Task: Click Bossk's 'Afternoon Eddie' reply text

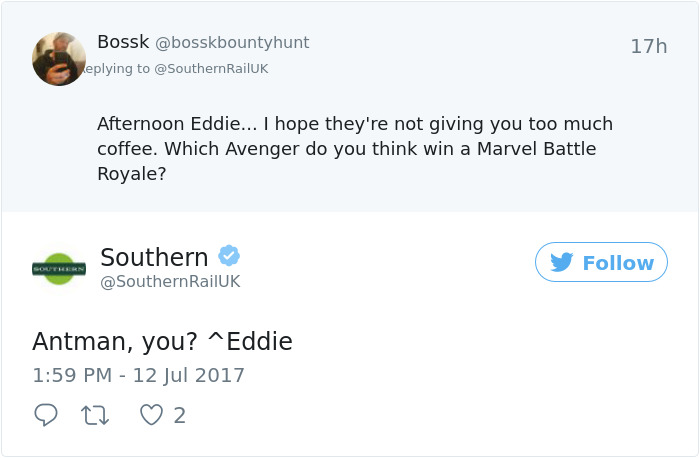Action: tap(177, 124)
